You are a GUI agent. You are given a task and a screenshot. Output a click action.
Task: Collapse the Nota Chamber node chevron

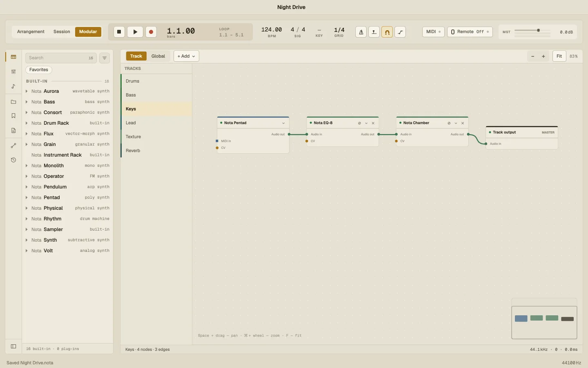(456, 123)
